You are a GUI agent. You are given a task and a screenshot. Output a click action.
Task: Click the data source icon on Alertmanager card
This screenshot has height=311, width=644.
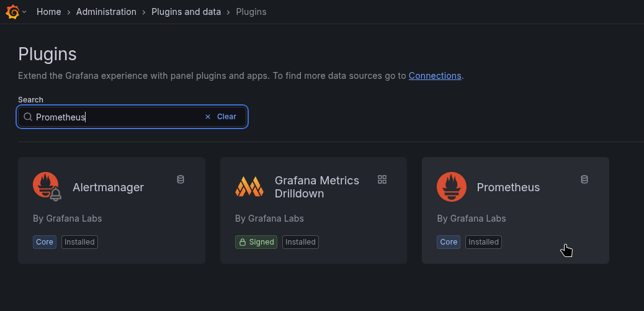coord(181,179)
